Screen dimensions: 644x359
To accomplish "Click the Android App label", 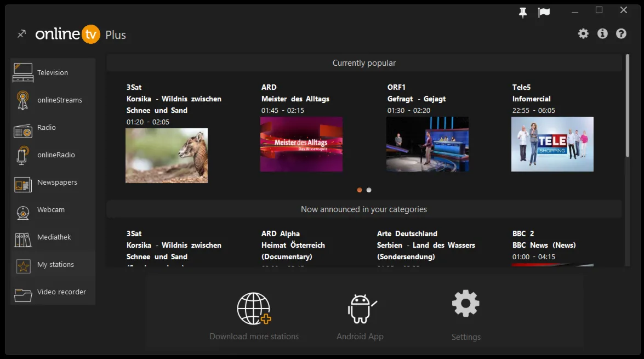I will pyautogui.click(x=360, y=337).
